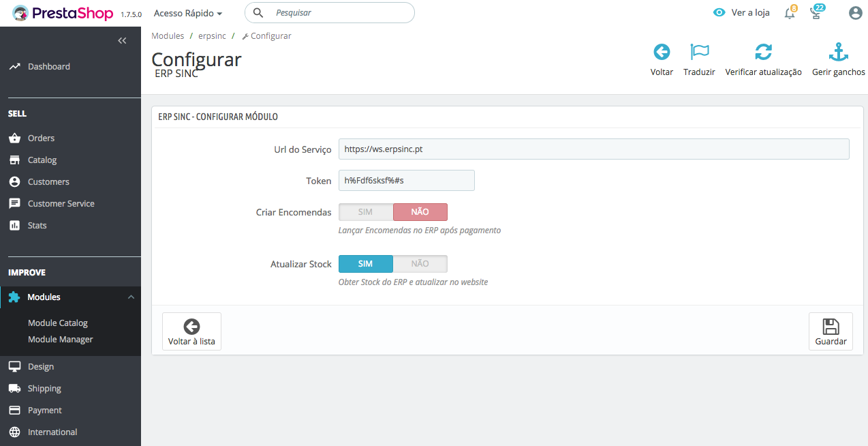868x446 pixels.
Task: Click Verificar atualização refresh button
Action: [763, 60]
